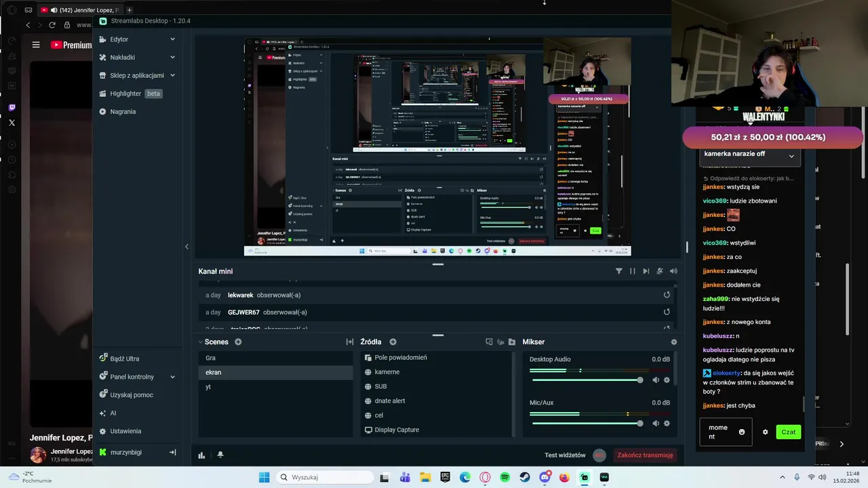Open the Edytor section in Streamlabs sidebar
This screenshot has height=488, width=868.
click(119, 39)
